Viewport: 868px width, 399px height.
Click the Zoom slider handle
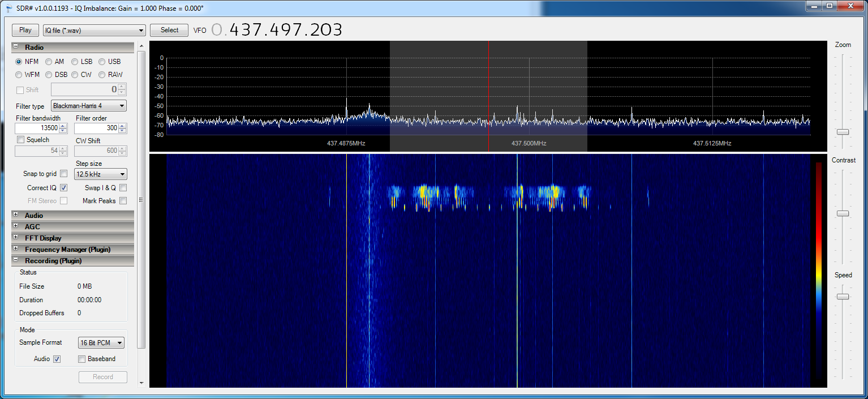(843, 132)
